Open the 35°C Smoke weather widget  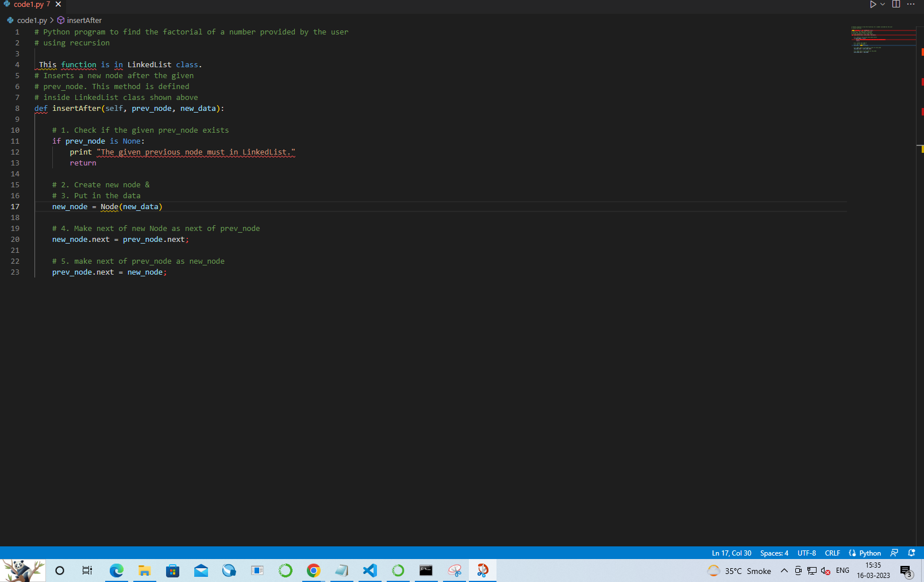740,571
